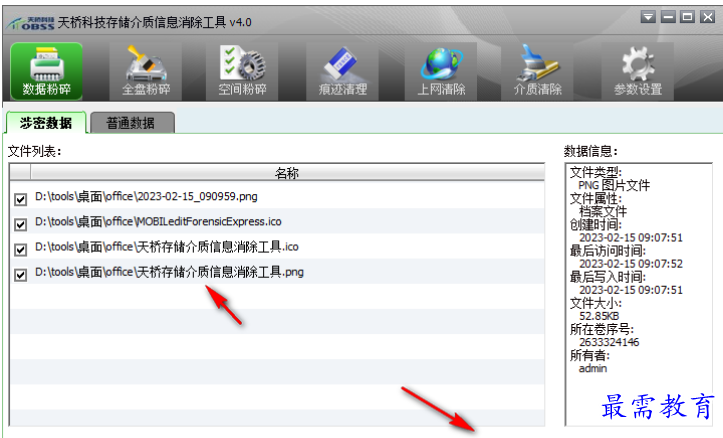This screenshot has height=438, width=723.
Task: Maximize the application window
Action: (x=687, y=18)
